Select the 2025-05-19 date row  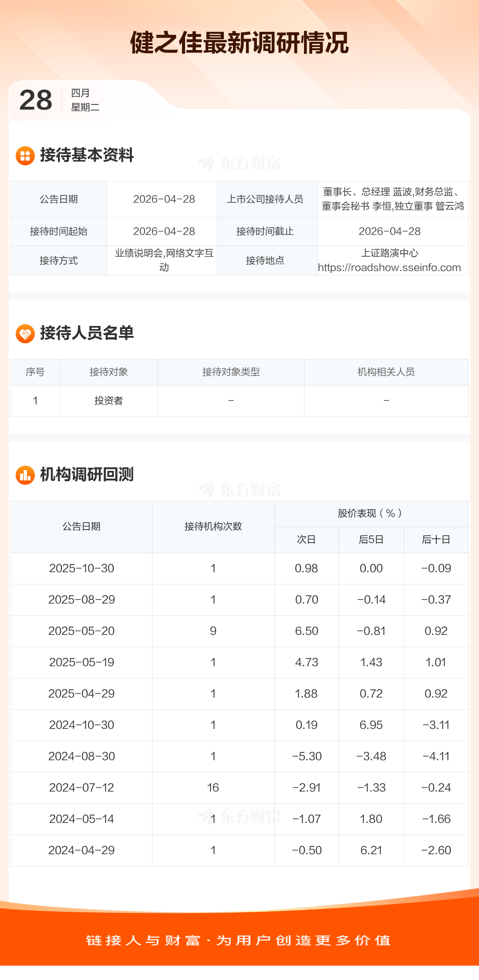(x=239, y=662)
